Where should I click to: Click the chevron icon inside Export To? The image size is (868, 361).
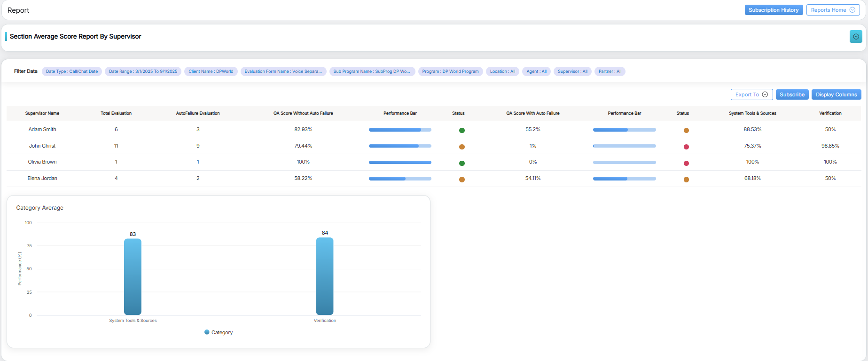pyautogui.click(x=765, y=94)
